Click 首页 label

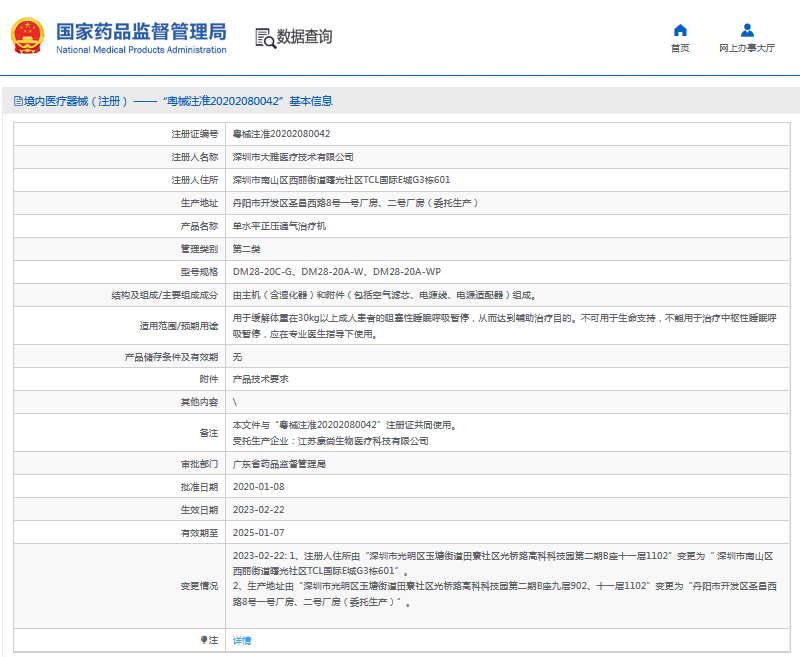pyautogui.click(x=680, y=48)
